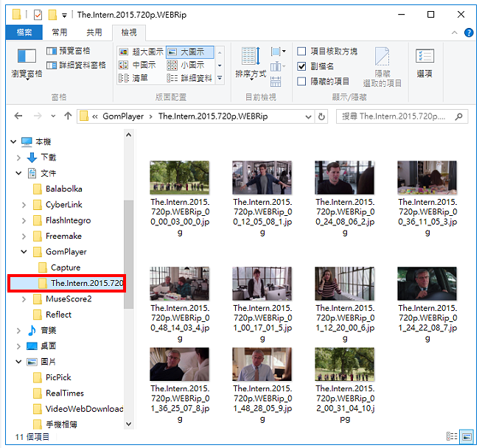Click the quick access properties icon
This screenshot has height=448, width=482.
(x=38, y=15)
